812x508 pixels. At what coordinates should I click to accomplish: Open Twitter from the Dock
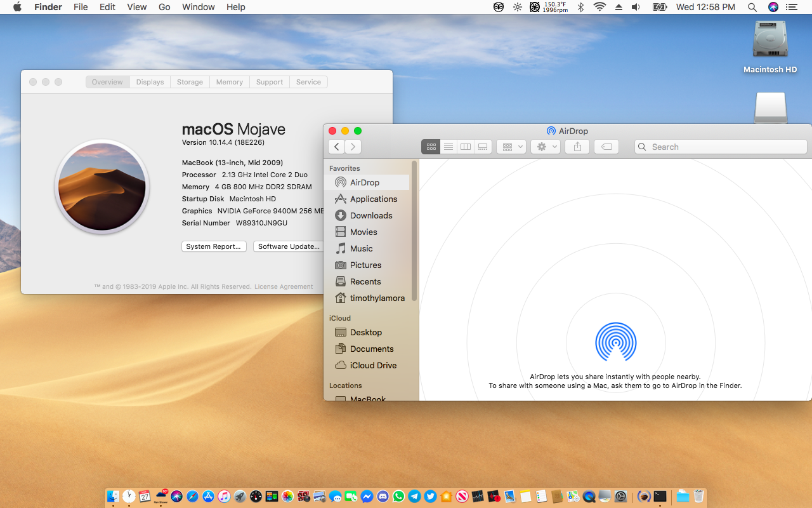(430, 497)
